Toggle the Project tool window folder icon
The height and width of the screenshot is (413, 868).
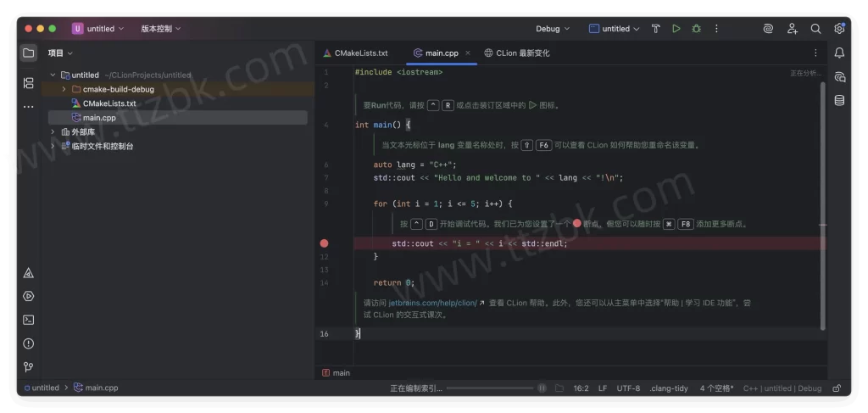[29, 53]
